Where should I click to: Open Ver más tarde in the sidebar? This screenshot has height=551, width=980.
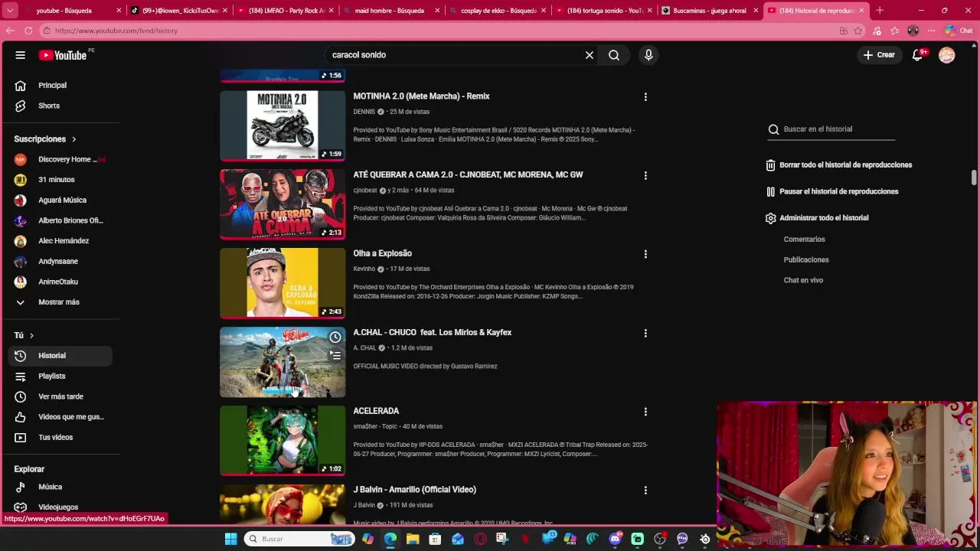coord(59,396)
